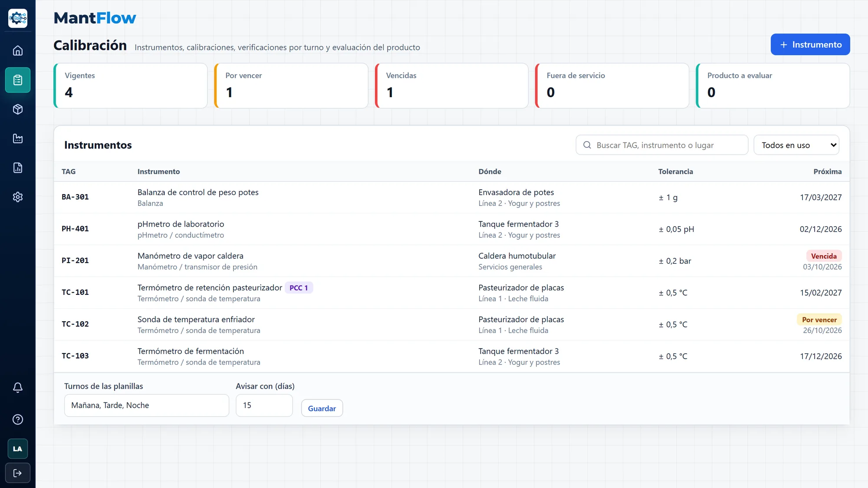The height and width of the screenshot is (488, 868).
Task: Click the Próxima column header
Action: 827,171
